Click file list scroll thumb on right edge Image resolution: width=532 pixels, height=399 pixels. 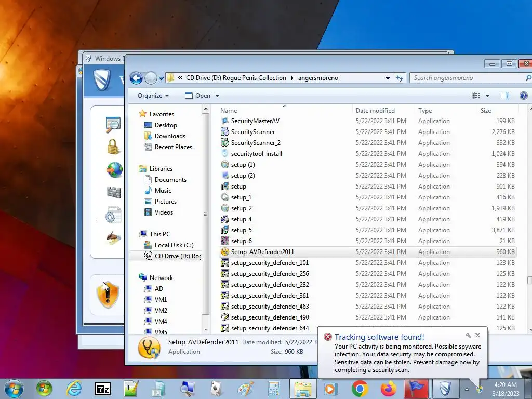(x=529, y=280)
